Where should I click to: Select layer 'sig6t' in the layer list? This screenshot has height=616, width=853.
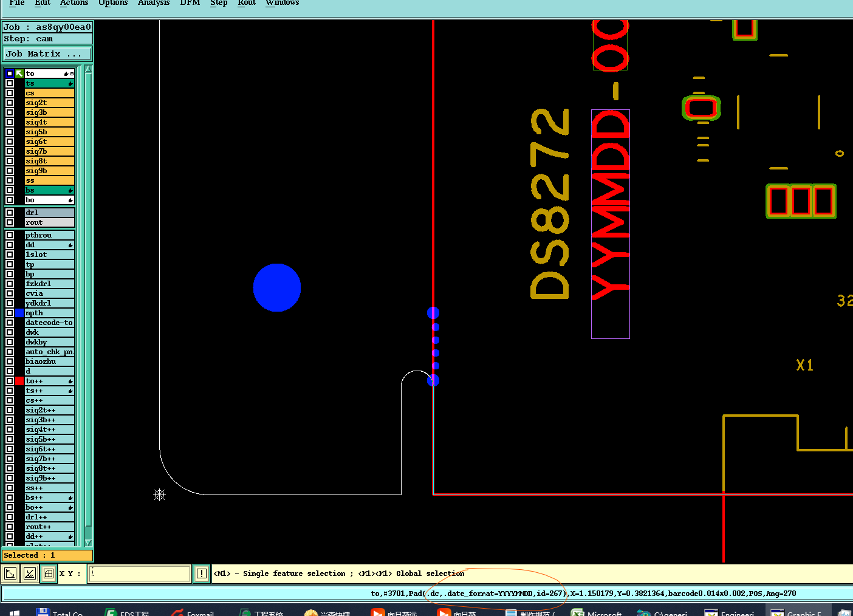50,142
